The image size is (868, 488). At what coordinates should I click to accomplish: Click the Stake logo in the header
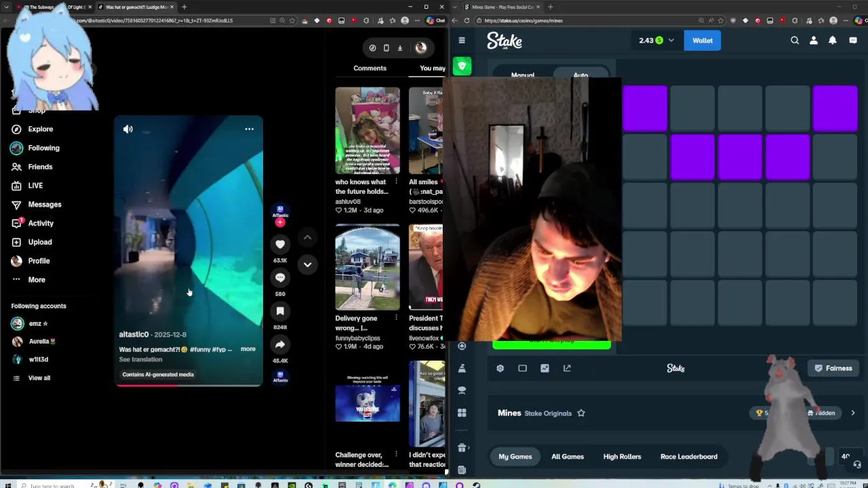[x=505, y=41]
